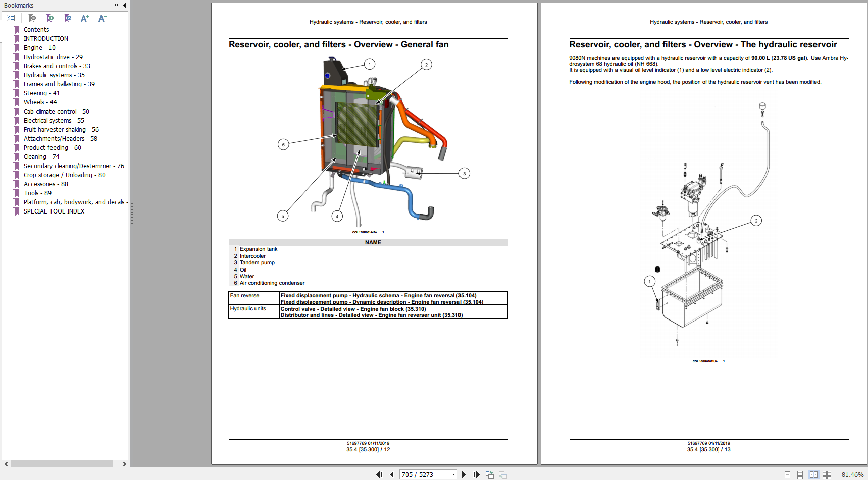
Task: Open the Hydrostatic drive - 29 bookmark
Action: [53, 57]
